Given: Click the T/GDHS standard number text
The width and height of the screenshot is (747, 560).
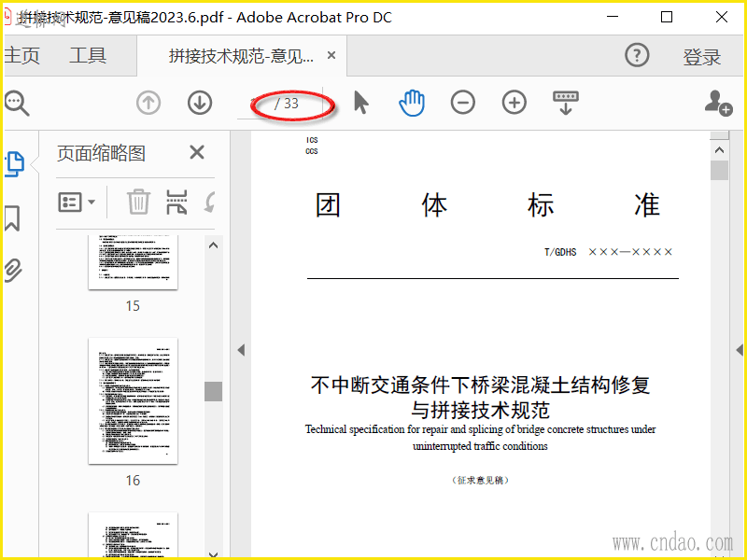Looking at the screenshot, I should coord(609,252).
